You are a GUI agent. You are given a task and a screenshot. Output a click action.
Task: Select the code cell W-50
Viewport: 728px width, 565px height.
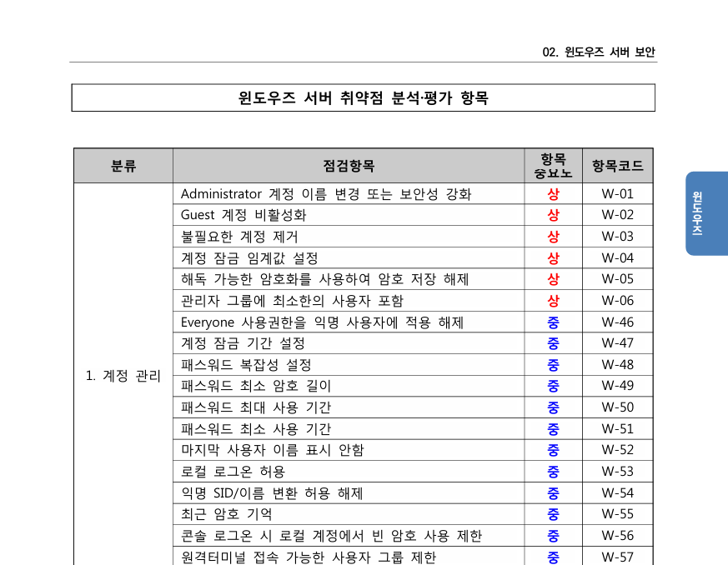(x=617, y=407)
